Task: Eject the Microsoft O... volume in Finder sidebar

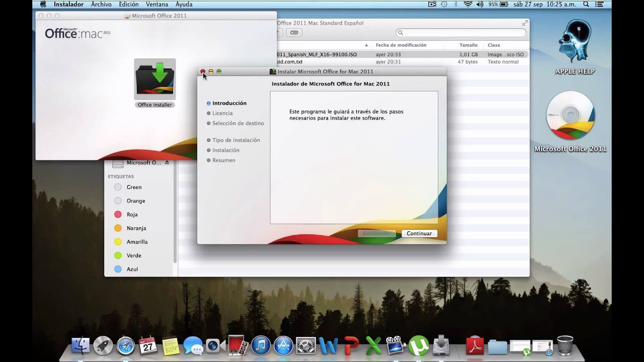Action: 167,162
